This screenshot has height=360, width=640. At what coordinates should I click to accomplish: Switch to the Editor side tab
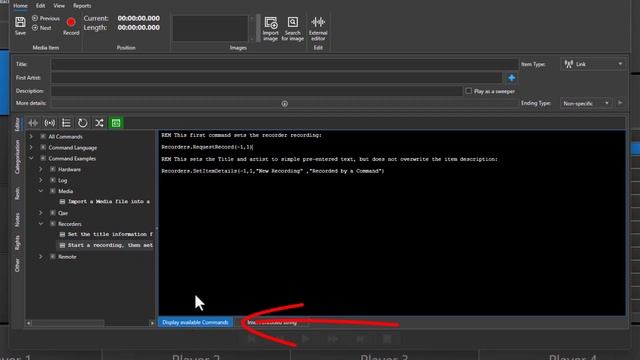pos(17,124)
